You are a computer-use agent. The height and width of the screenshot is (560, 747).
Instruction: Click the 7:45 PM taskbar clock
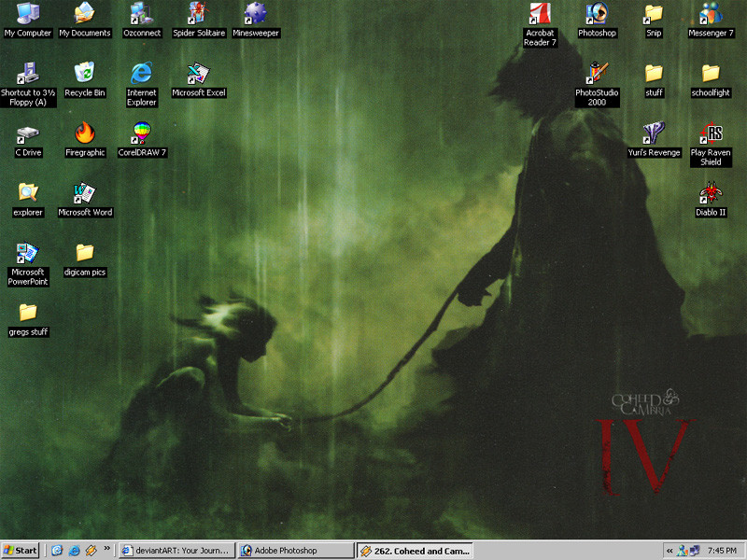tap(722, 551)
